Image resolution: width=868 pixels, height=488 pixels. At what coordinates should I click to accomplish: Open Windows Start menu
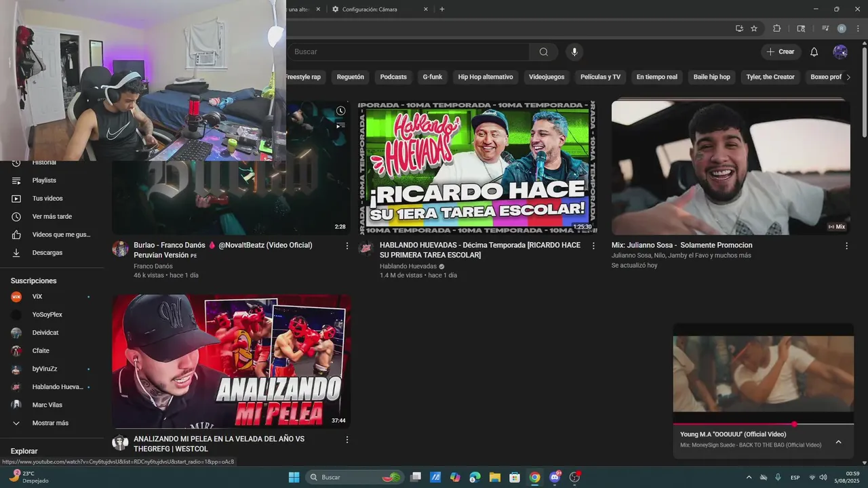(x=294, y=477)
